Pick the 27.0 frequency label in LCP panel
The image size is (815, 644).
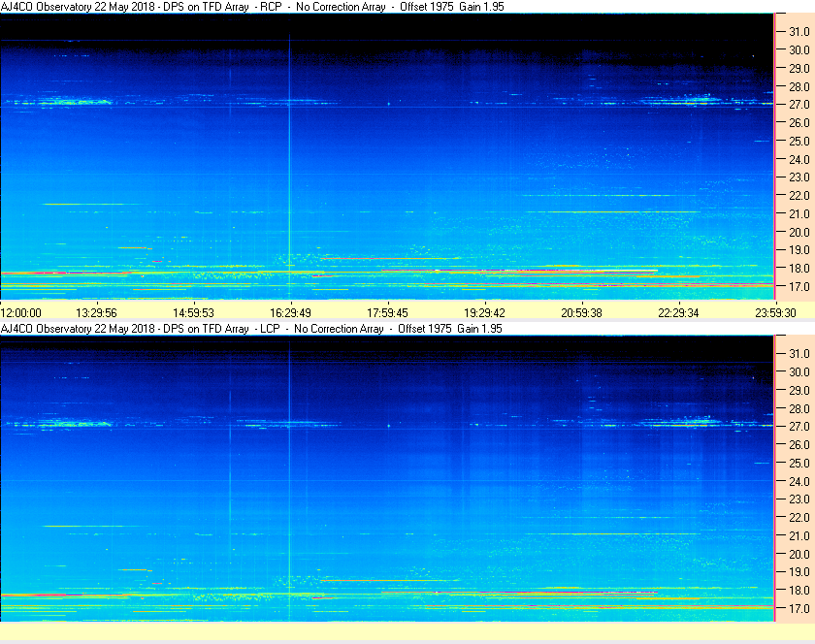coord(799,426)
